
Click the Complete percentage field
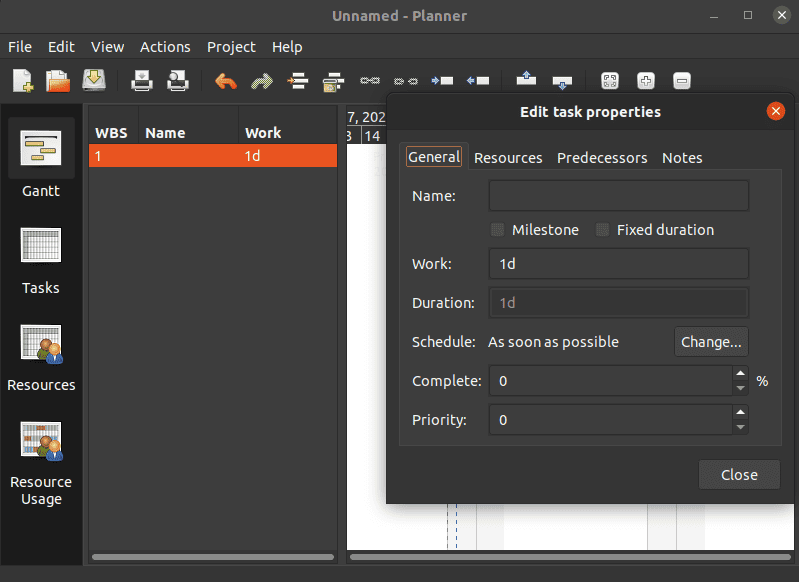click(611, 381)
